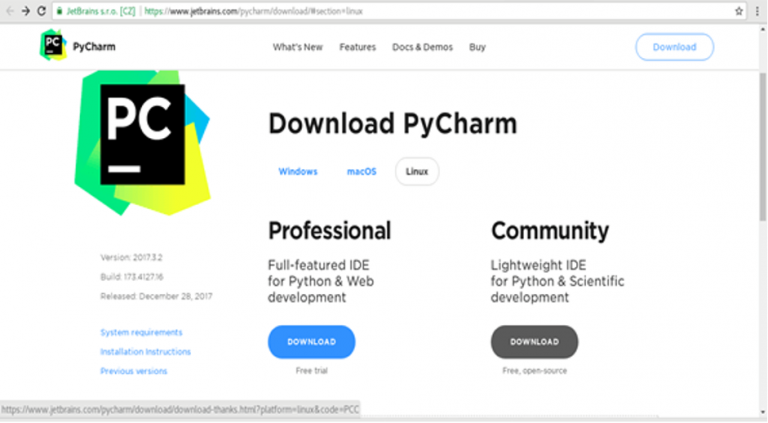Screen dimensions: 768x423
Task: Click the 'Professional' heading
Action: tap(330, 231)
